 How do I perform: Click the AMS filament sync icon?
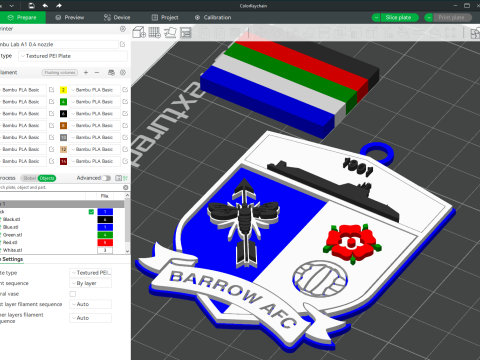111,72
